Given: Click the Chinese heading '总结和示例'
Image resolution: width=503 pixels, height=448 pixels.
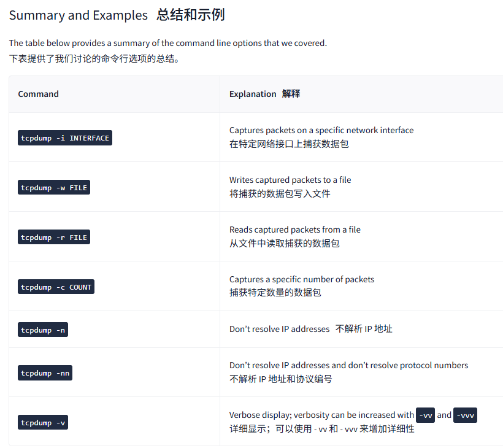Looking at the screenshot, I should [191, 15].
